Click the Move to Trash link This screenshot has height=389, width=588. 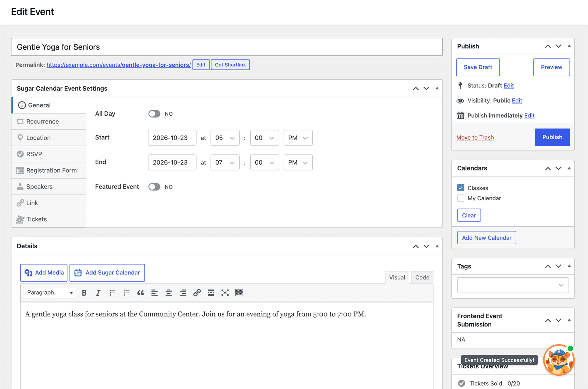tap(475, 137)
